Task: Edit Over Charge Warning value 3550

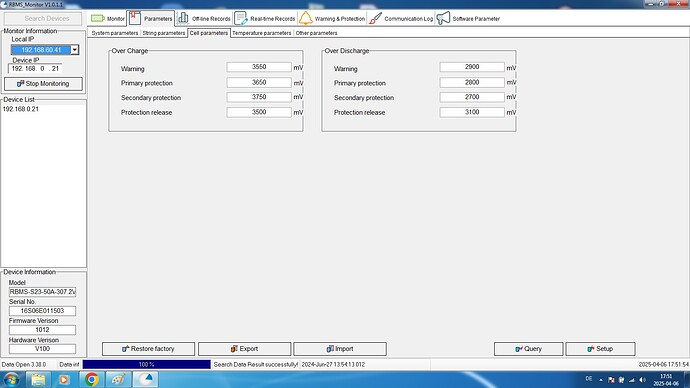Action: pos(259,67)
